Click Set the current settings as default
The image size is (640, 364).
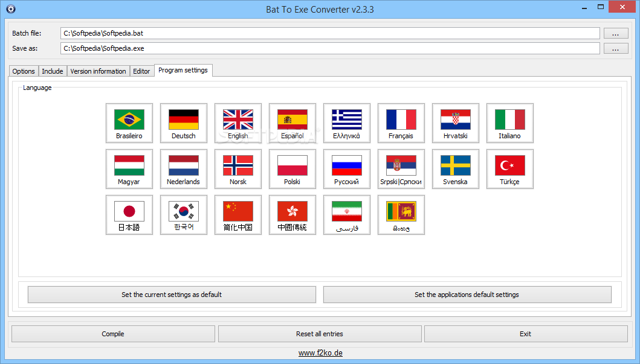pos(172,295)
